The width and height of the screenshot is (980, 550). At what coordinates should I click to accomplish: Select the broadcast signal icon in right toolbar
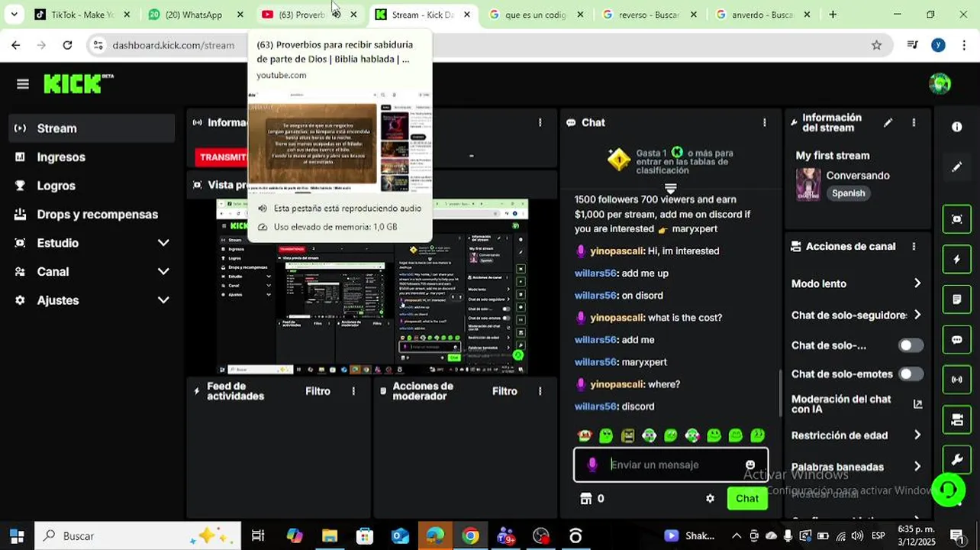(x=956, y=380)
